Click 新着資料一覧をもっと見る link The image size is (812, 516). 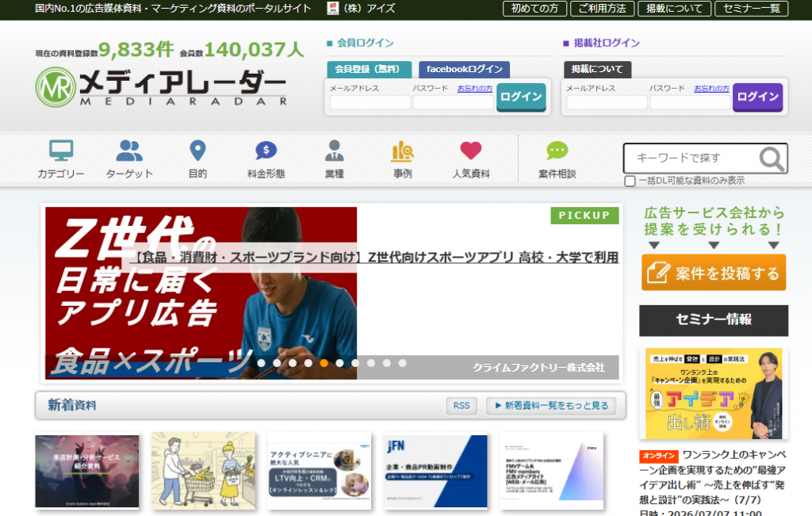[x=552, y=406]
